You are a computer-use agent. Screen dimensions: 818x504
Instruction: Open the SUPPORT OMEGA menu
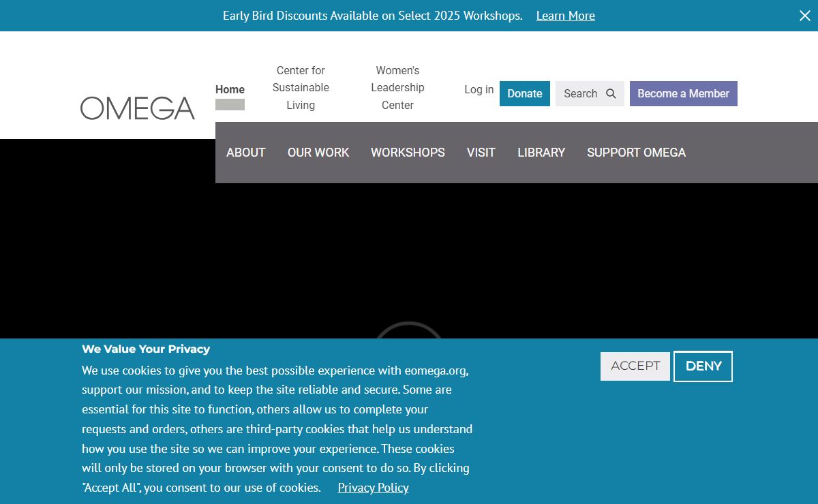click(637, 153)
